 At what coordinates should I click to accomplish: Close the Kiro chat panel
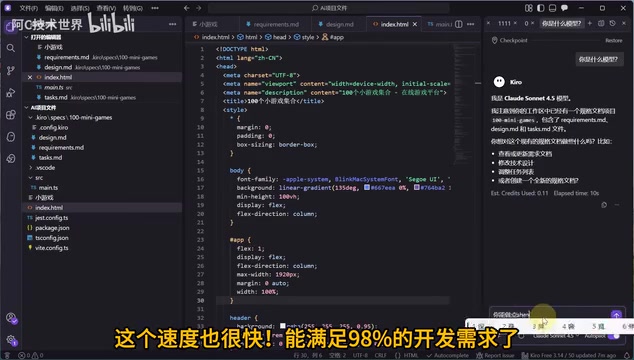(624, 23)
